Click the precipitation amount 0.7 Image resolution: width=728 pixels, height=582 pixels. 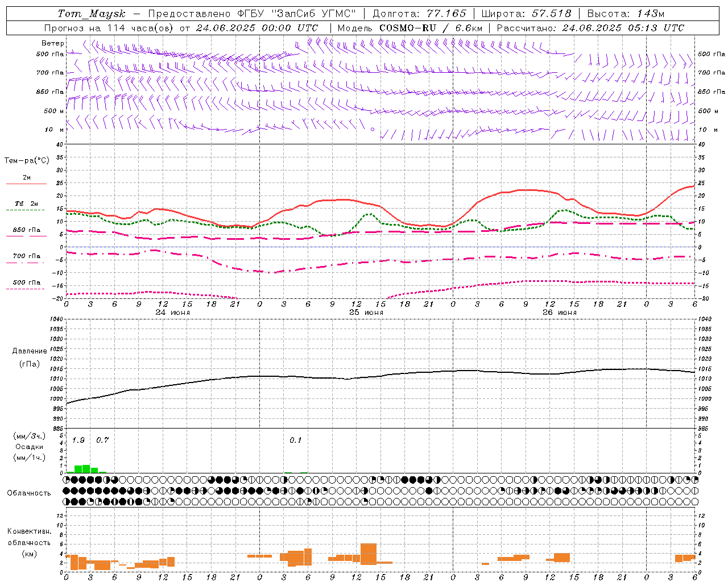102,440
